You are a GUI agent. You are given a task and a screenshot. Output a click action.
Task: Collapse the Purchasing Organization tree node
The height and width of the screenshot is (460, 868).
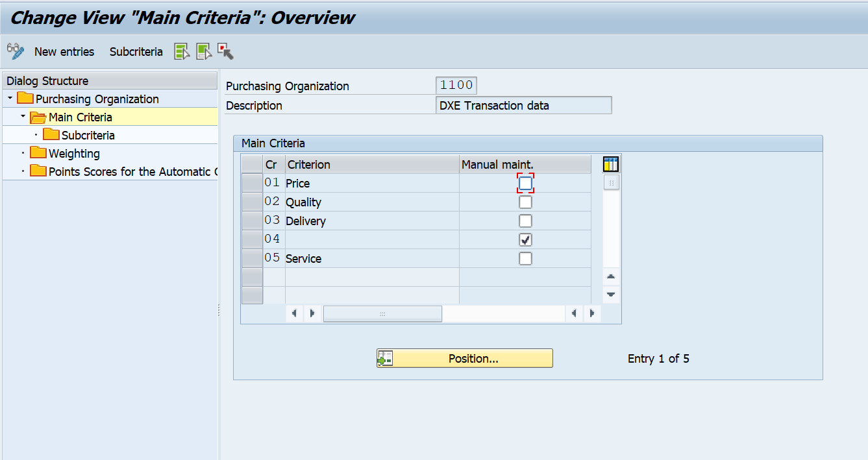[10, 99]
